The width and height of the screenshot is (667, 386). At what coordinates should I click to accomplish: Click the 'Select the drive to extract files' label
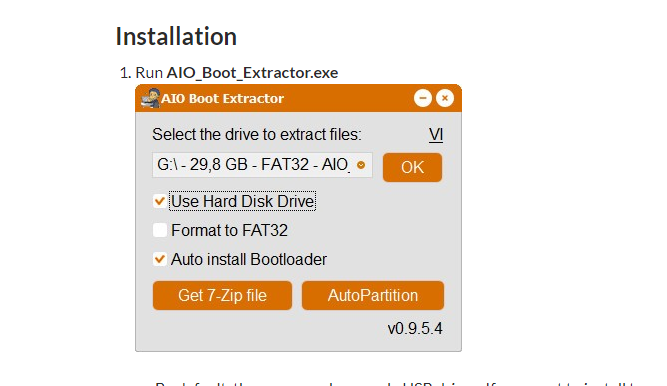coord(257,134)
